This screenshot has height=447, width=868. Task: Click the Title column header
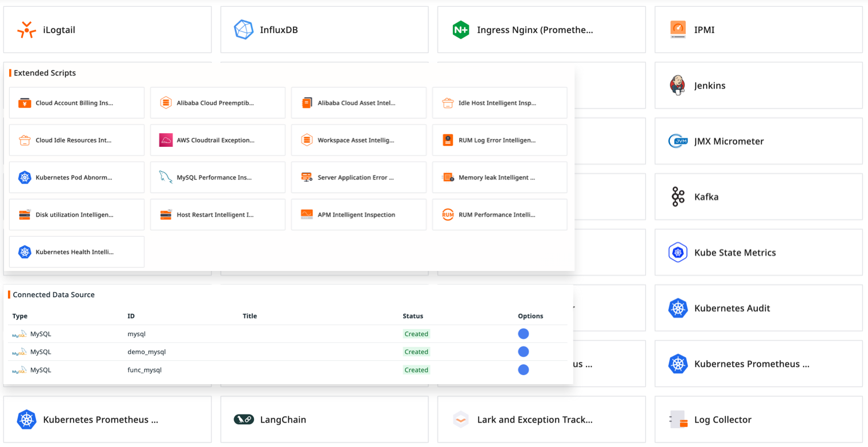250,316
